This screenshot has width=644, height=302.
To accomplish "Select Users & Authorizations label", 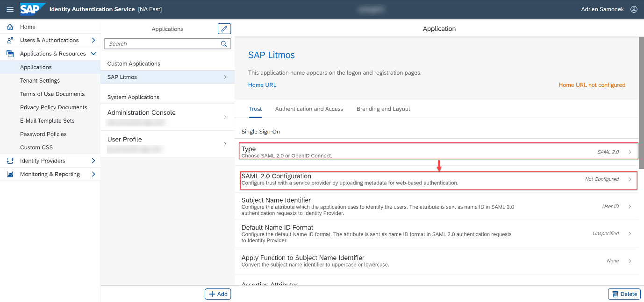I will pyautogui.click(x=50, y=41).
